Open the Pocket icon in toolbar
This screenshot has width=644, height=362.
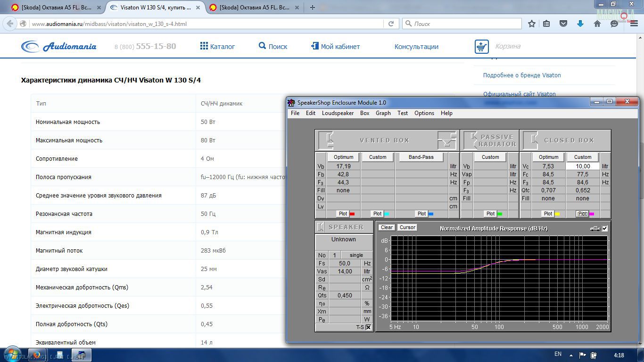(563, 24)
